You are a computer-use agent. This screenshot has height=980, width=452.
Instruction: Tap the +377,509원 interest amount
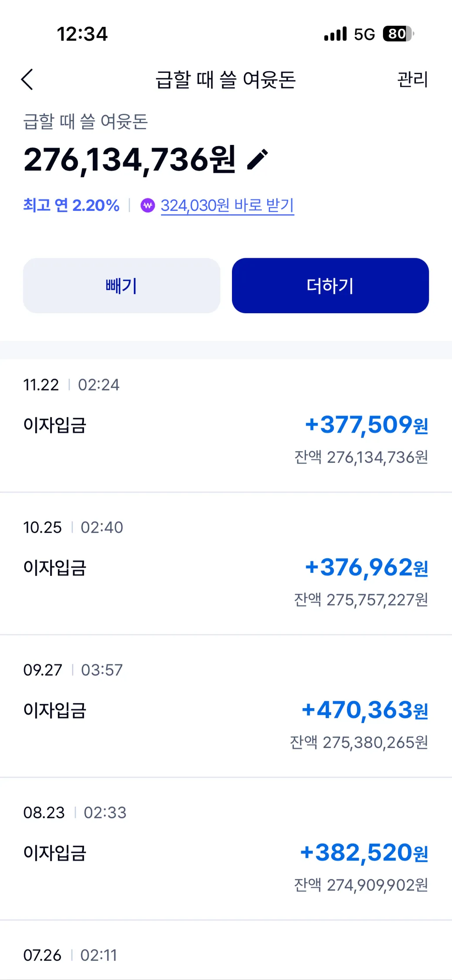pyautogui.click(x=366, y=425)
